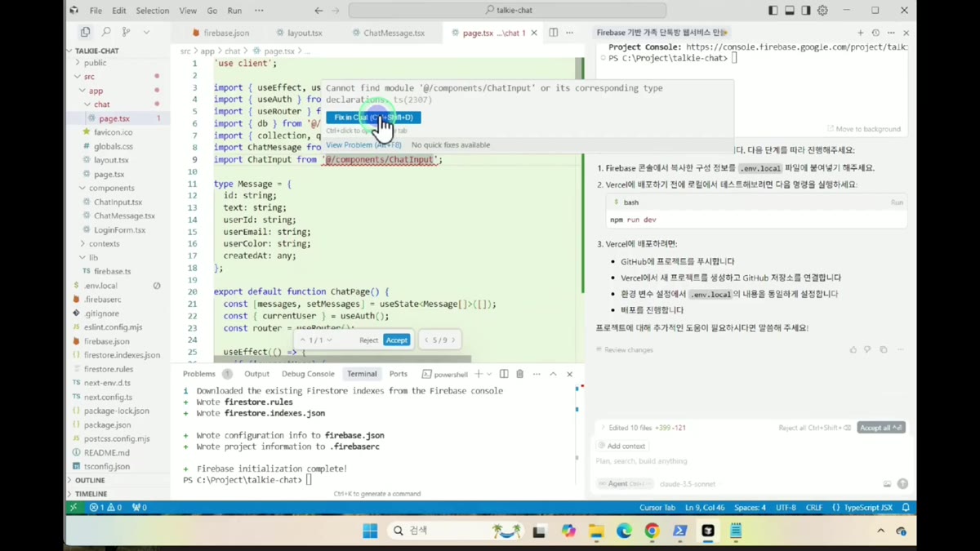The height and width of the screenshot is (551, 980).
Task: Maximize panel with the up chevron
Action: pyautogui.click(x=553, y=374)
